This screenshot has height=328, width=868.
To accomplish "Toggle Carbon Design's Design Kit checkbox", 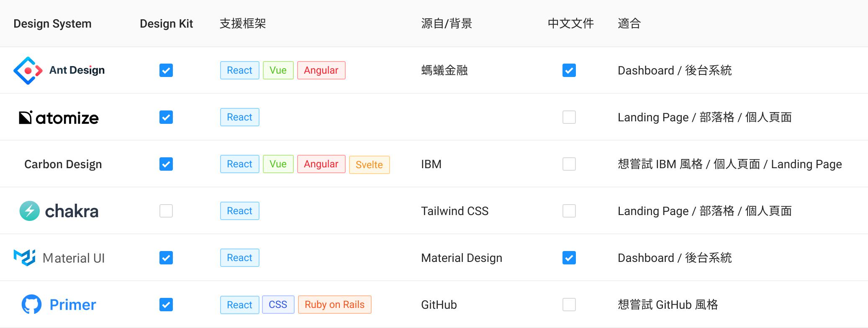I will click(x=166, y=164).
